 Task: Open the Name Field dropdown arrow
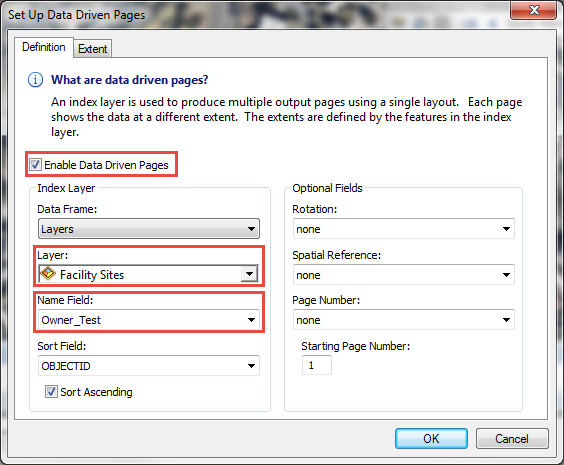251,320
